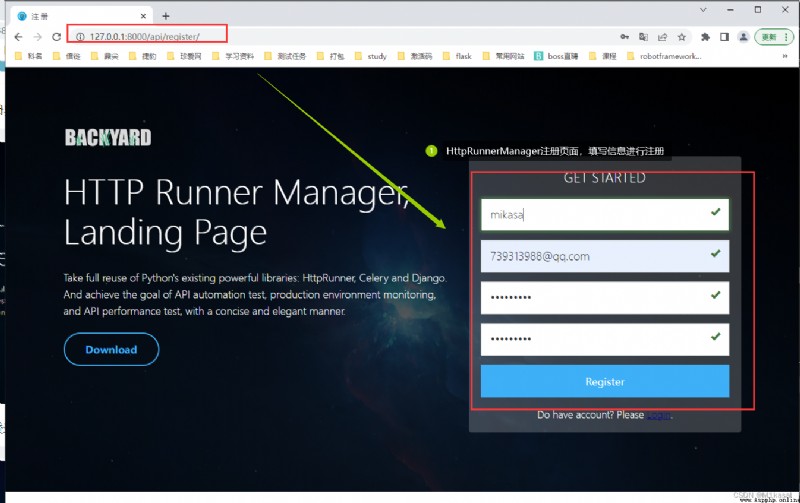Open the 测试任务 bookmark folder

click(285, 56)
